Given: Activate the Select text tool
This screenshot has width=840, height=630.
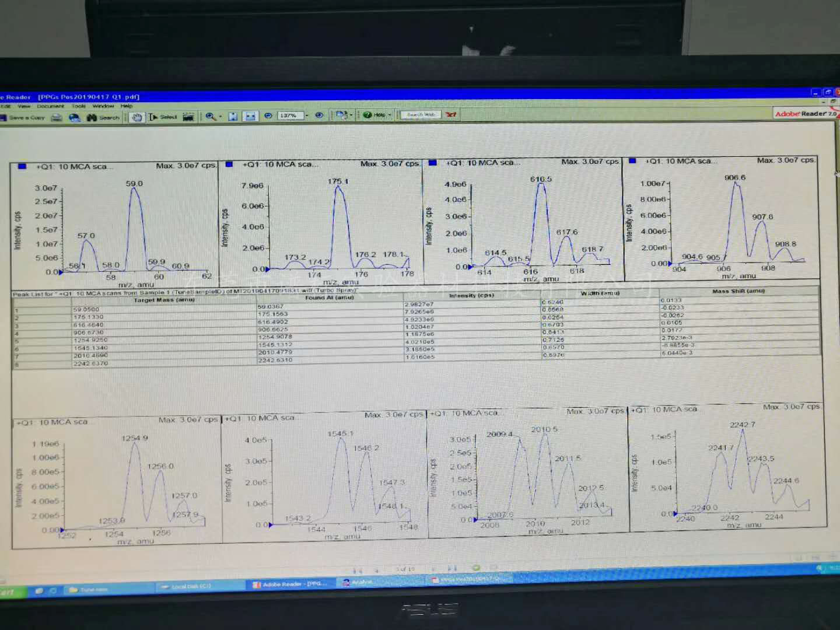Looking at the screenshot, I should coord(163,117).
